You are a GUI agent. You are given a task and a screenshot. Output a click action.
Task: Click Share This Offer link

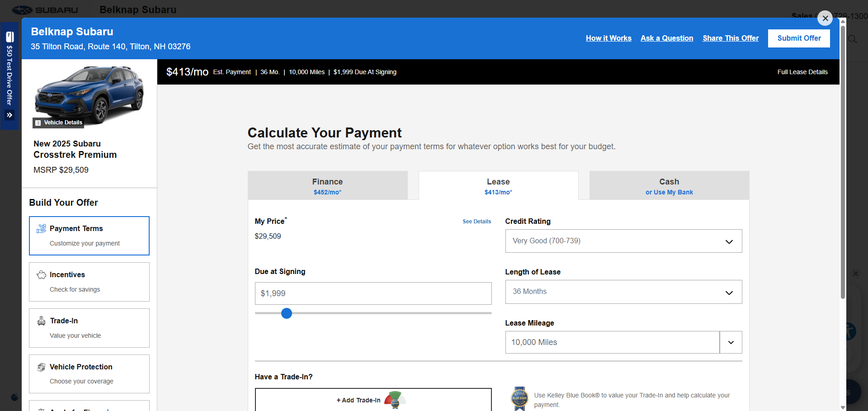coord(731,38)
